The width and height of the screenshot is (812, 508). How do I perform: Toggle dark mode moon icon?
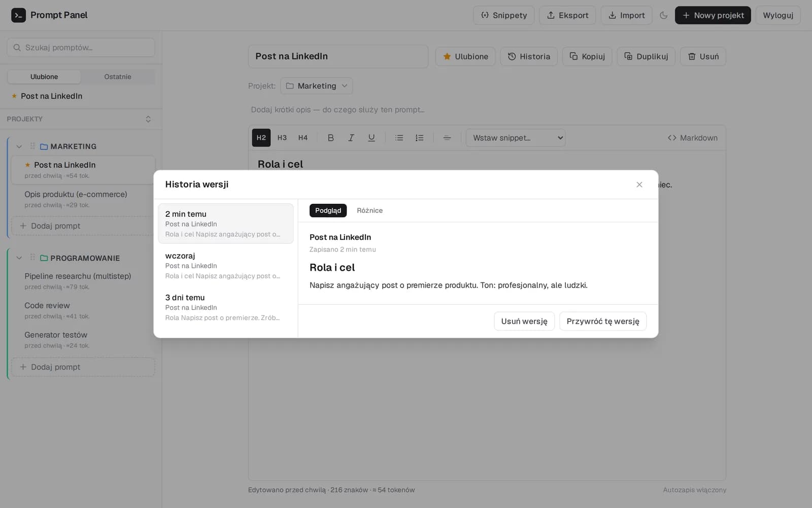(x=663, y=15)
